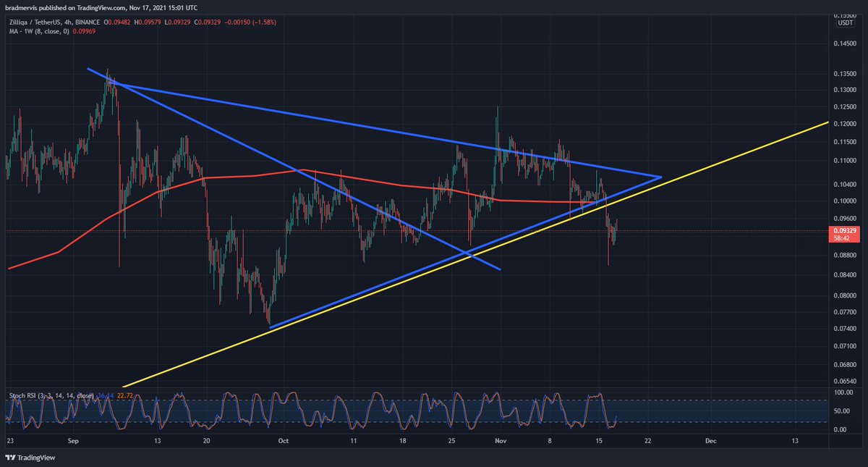Click the Dec label on the time axis
Image resolution: width=868 pixels, height=467 pixels.
(710, 439)
